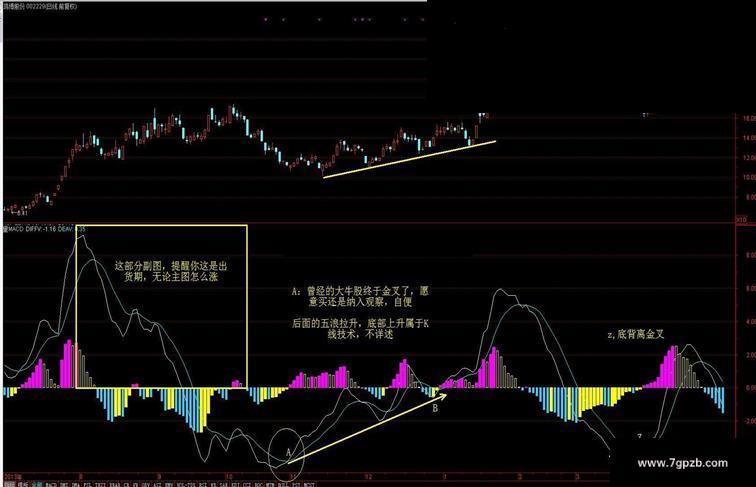
Task: Open the WR indicator tab
Action: pos(213,484)
